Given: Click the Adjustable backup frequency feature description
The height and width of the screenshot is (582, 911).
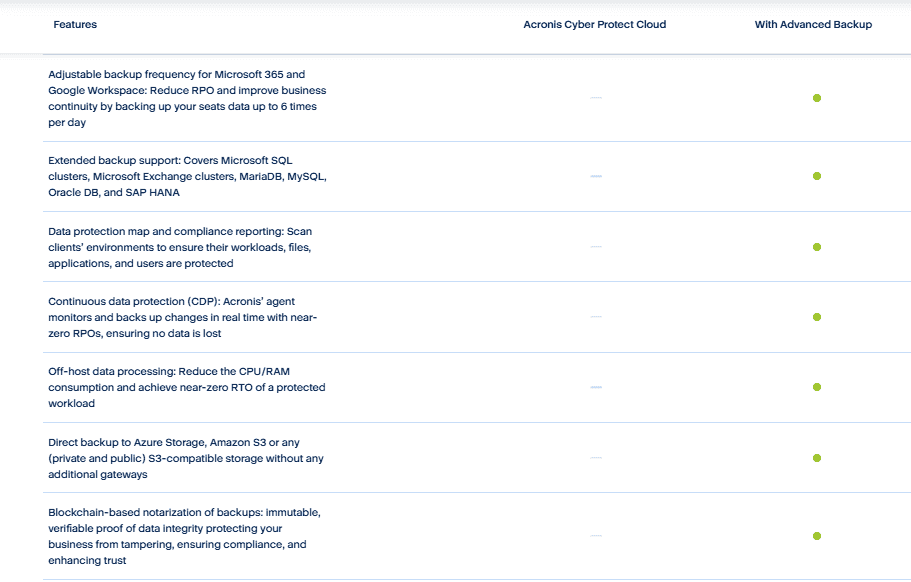Looking at the screenshot, I should tap(187, 98).
